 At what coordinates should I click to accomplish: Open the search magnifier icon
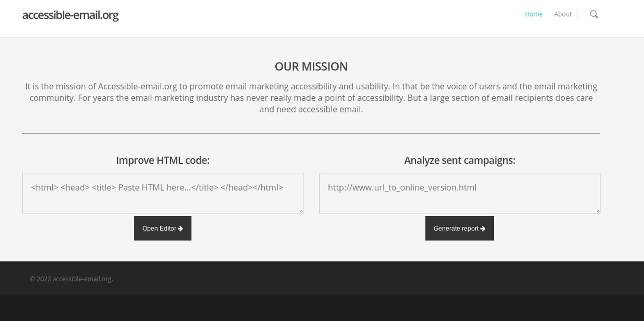click(x=594, y=14)
